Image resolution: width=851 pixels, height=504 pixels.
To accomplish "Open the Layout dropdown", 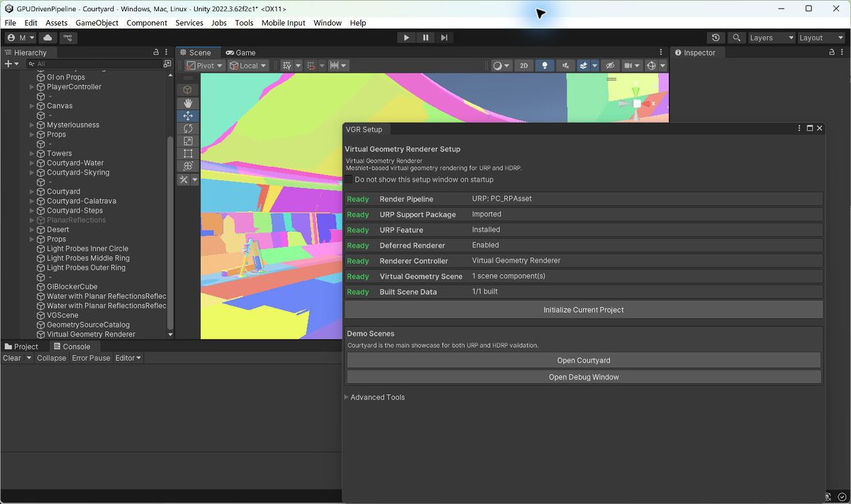I will point(821,38).
